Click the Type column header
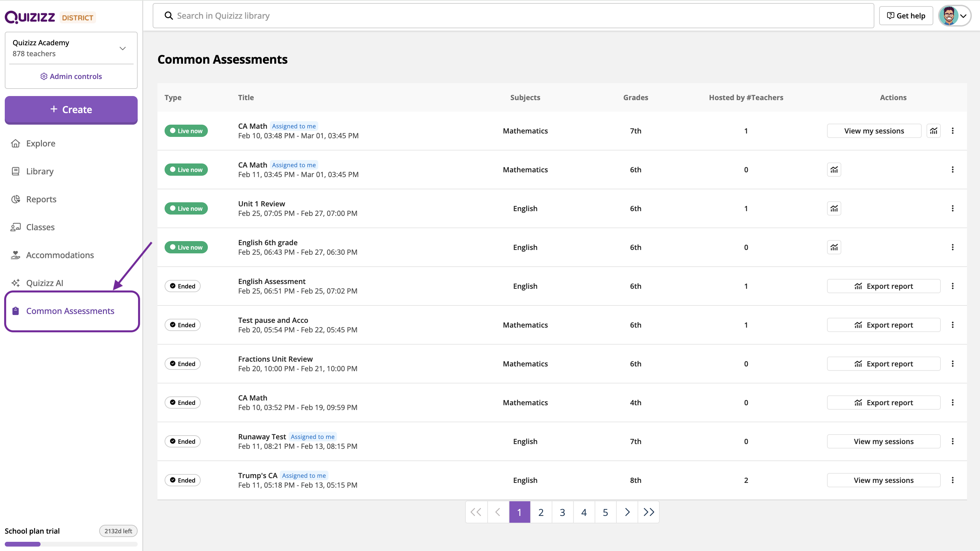The height and width of the screenshot is (551, 980). tap(173, 97)
